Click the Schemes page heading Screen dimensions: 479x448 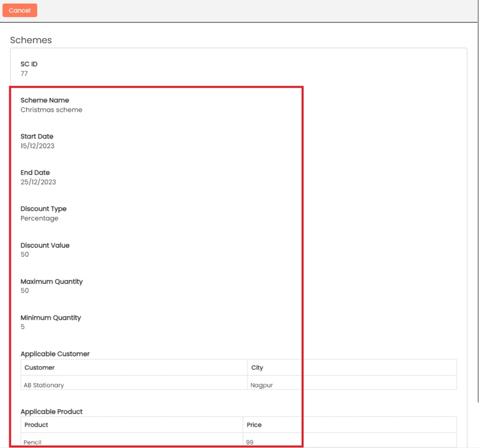31,40
